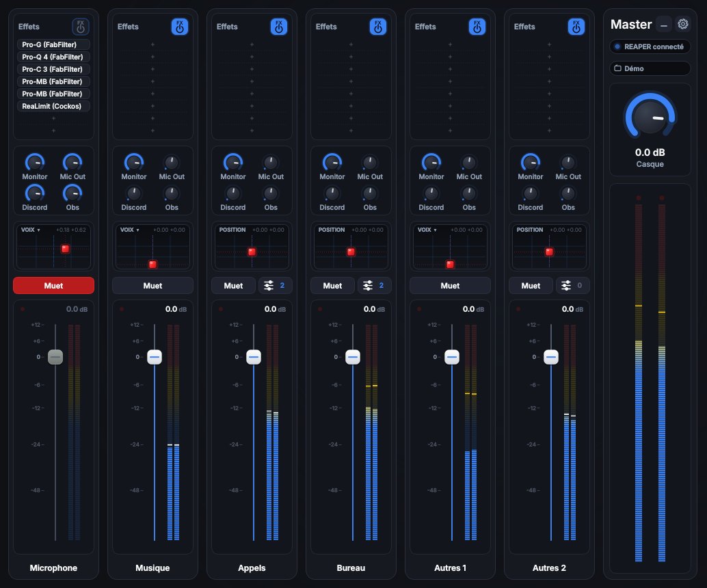This screenshot has width=707, height=588.
Task: Click Microphone channel name label
Action: [53, 567]
